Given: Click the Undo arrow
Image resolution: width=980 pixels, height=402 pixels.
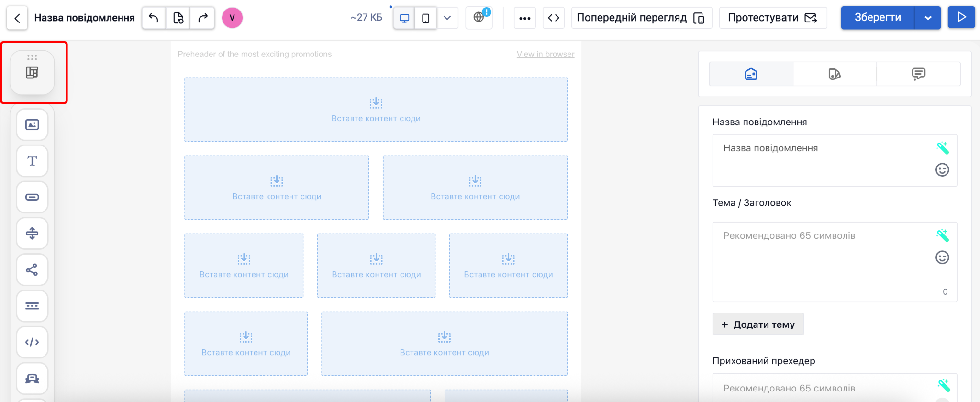Looking at the screenshot, I should pyautogui.click(x=154, y=18).
